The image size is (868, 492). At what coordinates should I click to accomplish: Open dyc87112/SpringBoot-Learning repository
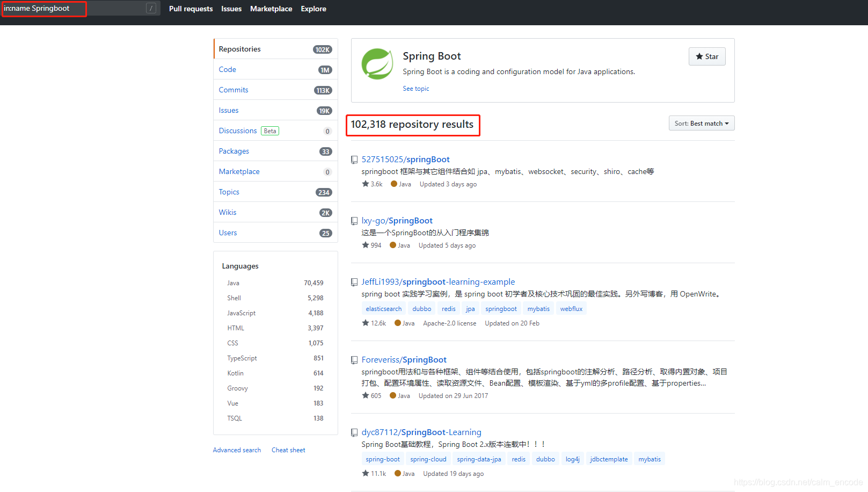(x=421, y=432)
